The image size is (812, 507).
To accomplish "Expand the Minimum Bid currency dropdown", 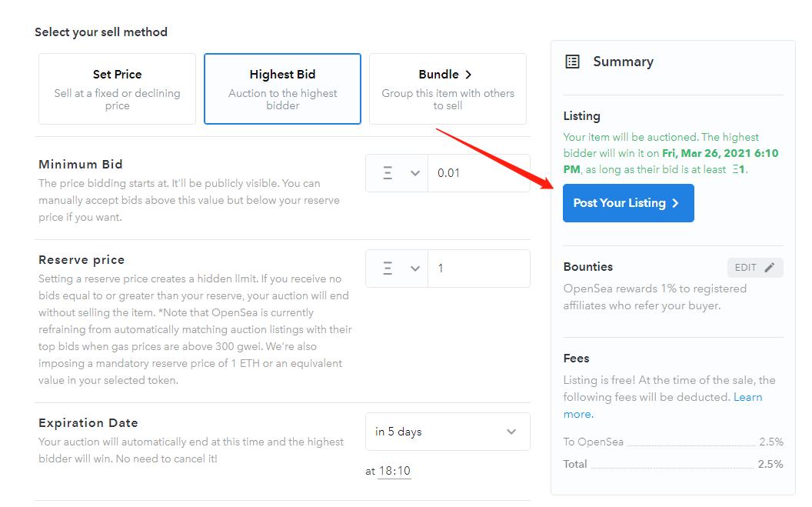I will click(415, 173).
